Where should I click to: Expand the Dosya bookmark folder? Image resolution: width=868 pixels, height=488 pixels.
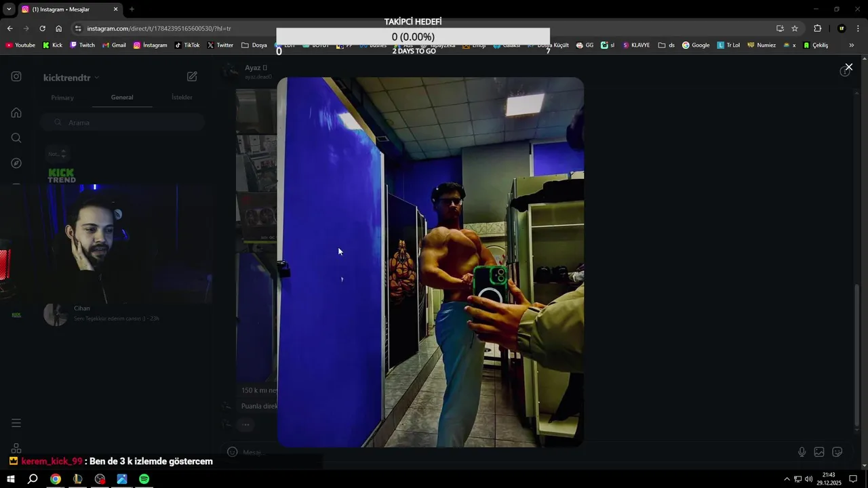pos(254,45)
